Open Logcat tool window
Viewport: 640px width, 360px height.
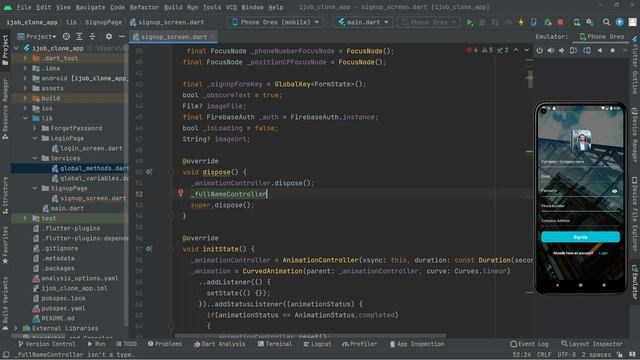coord(317,344)
